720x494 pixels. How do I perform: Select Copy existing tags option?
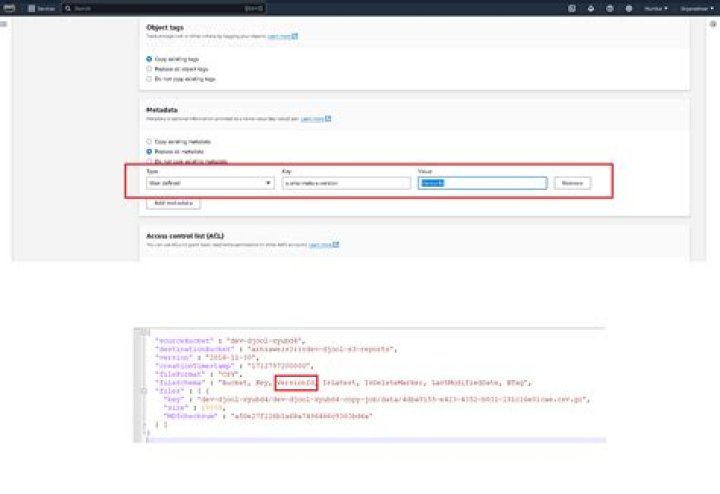[x=149, y=59]
